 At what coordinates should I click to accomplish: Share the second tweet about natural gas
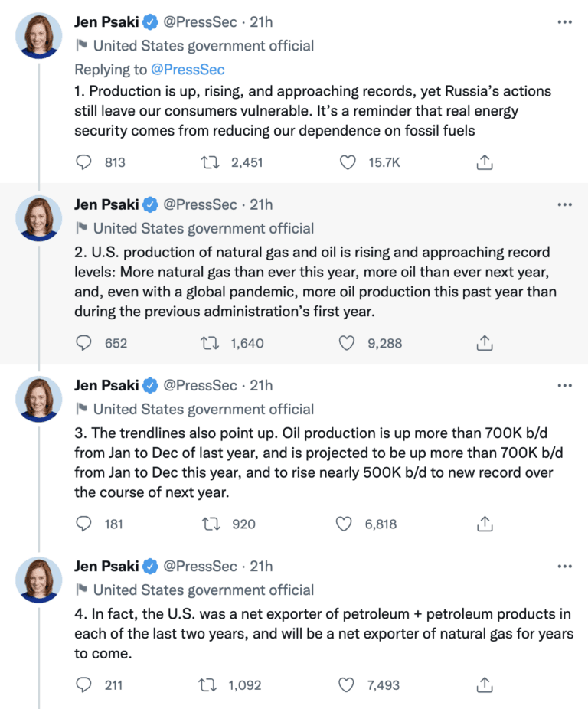pyautogui.click(x=484, y=344)
